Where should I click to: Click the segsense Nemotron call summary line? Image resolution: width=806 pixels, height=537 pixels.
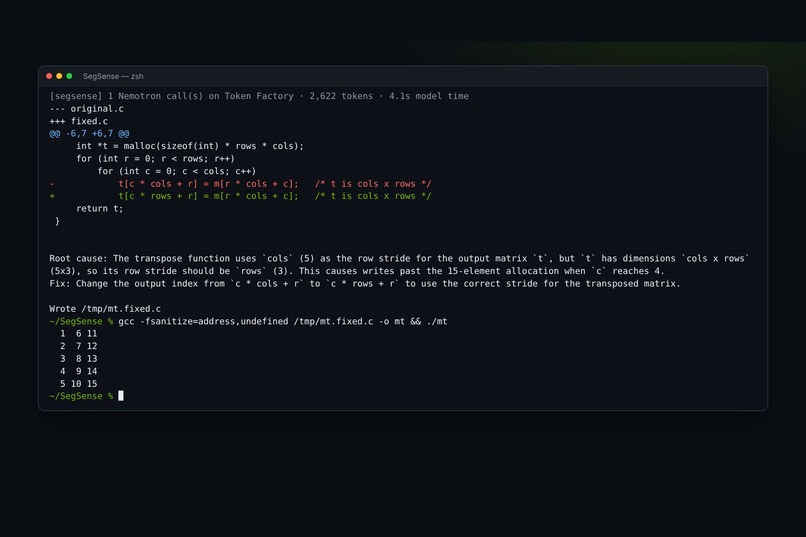pyautogui.click(x=259, y=96)
